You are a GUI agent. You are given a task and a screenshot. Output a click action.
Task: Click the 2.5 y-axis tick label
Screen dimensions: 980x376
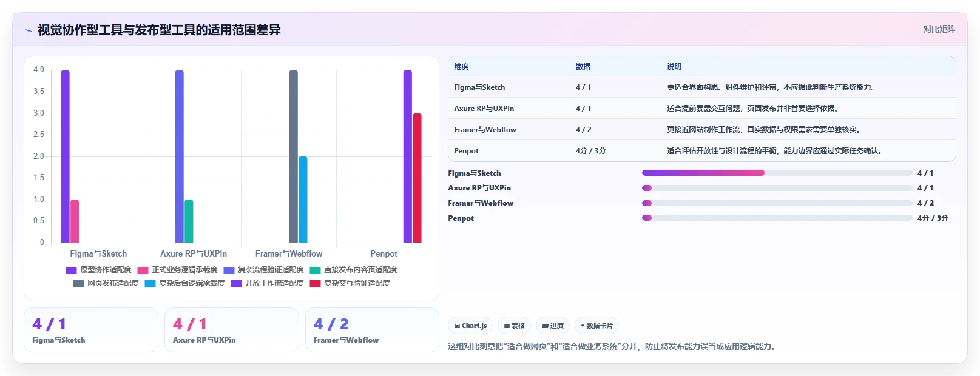[39, 135]
